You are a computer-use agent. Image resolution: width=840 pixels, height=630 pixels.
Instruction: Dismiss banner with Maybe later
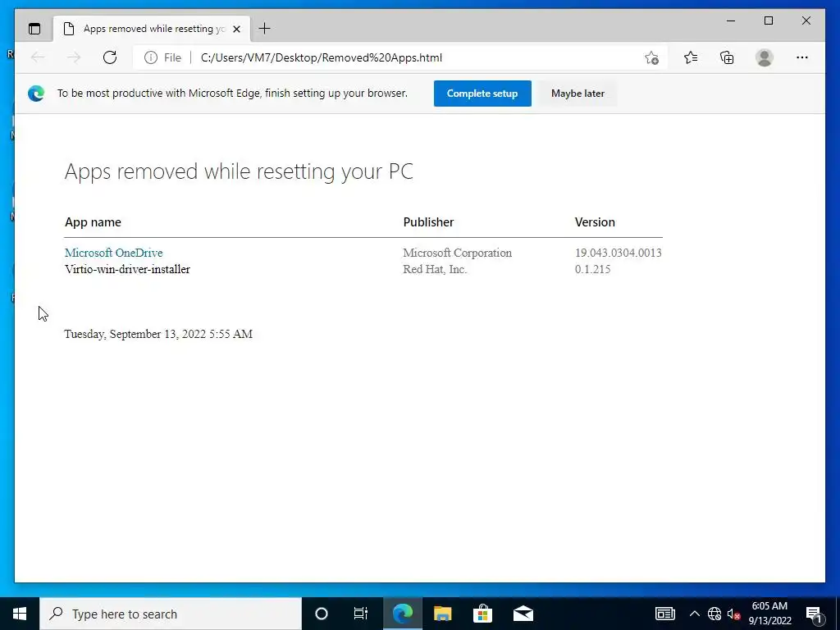pos(577,94)
